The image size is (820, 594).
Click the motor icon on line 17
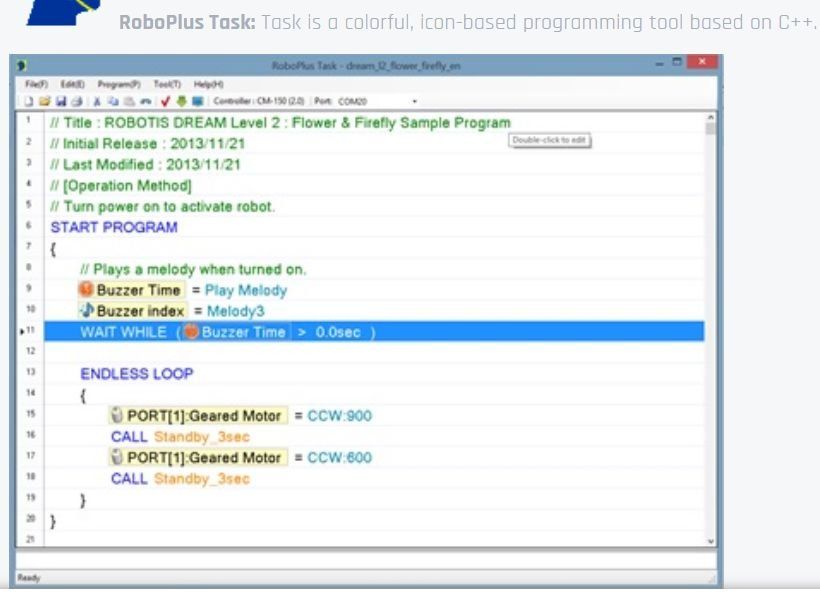[117, 457]
